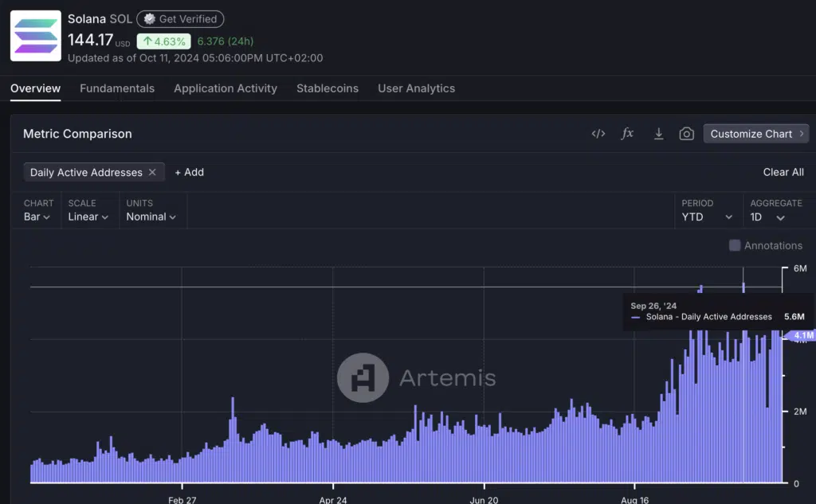This screenshot has width=816, height=504.
Task: Click the 4.63% price change badge
Action: point(163,41)
